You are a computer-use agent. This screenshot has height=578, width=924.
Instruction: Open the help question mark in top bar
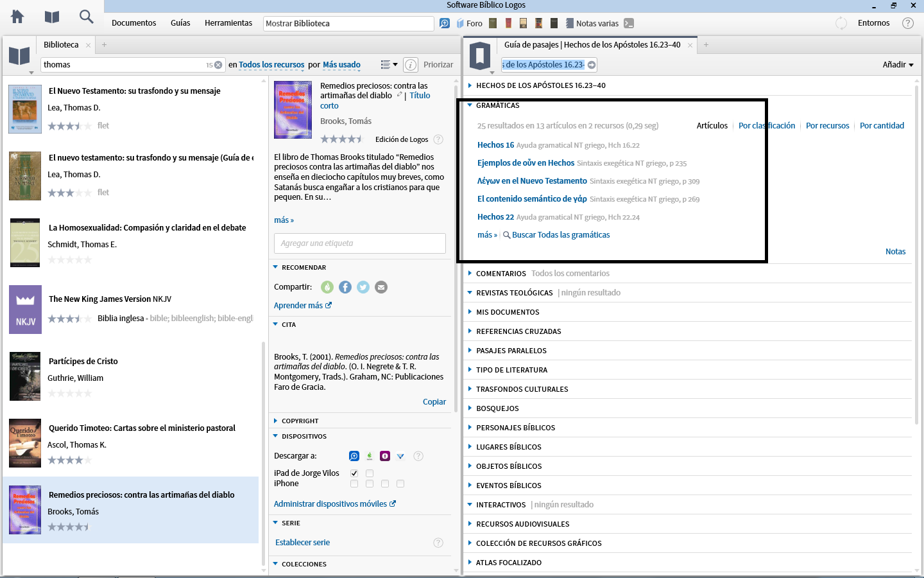(908, 23)
